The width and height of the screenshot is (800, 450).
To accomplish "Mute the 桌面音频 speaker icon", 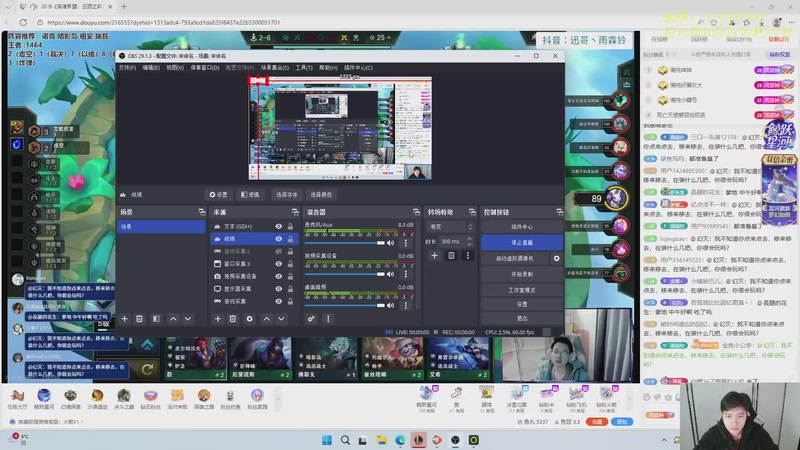I will tap(391, 306).
